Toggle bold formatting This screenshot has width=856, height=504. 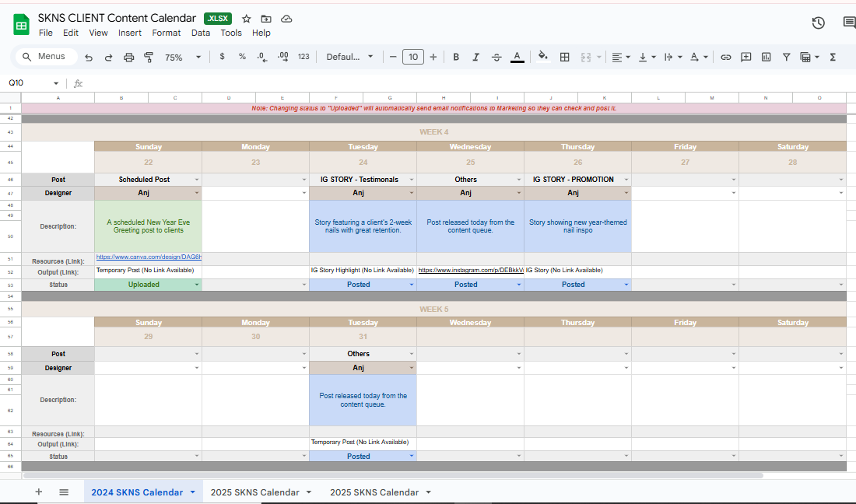coord(456,57)
